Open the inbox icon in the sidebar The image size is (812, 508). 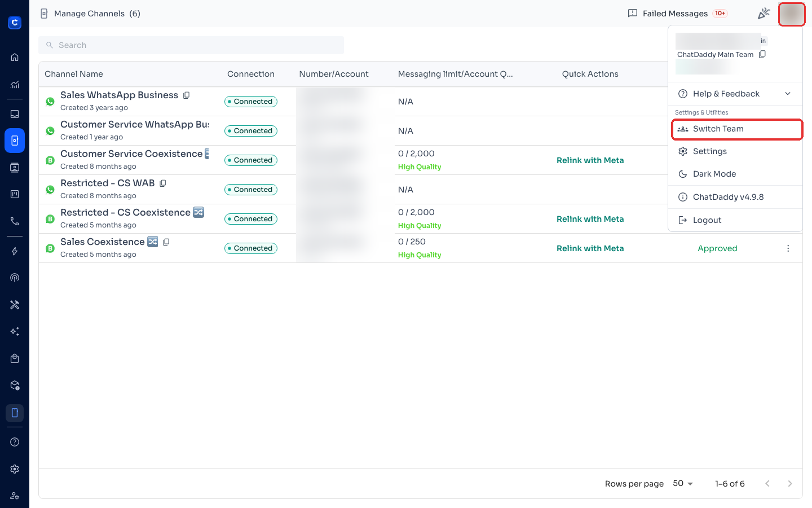15,114
